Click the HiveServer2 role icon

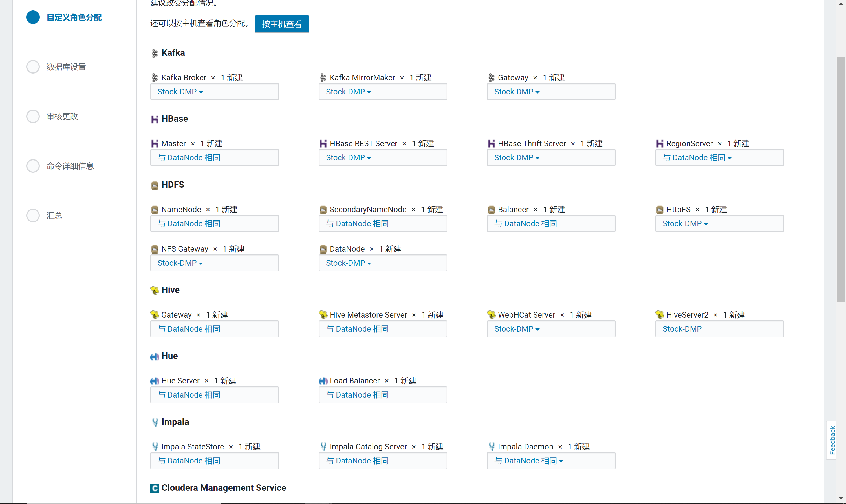[660, 315]
